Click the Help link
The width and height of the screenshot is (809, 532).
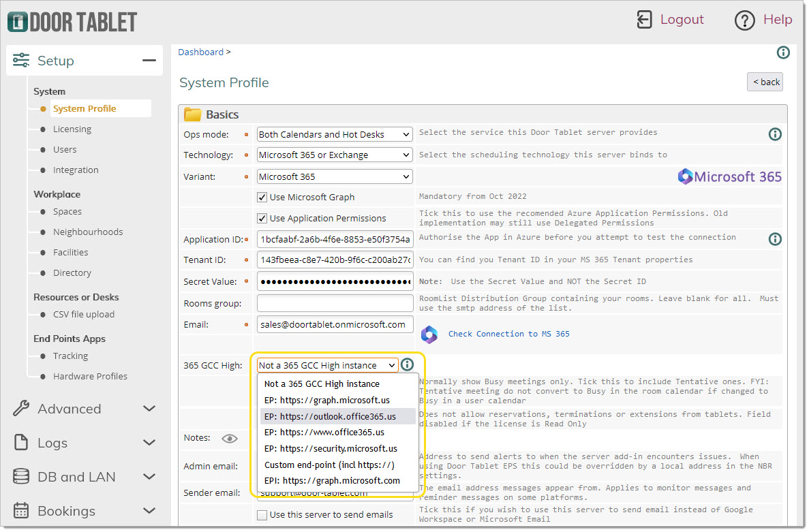point(778,20)
